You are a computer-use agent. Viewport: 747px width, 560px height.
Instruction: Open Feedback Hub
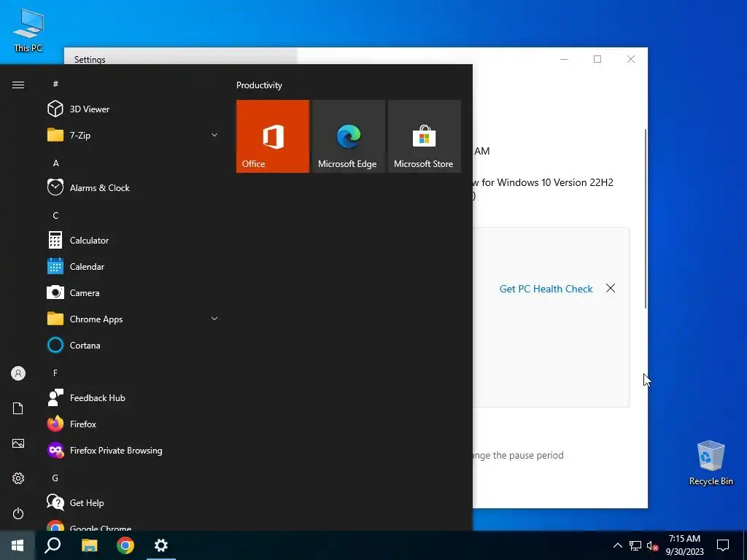pos(133,397)
